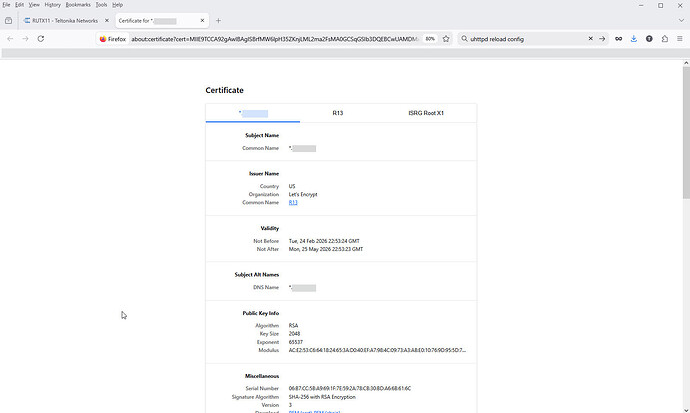Open the Firefox application menu
This screenshot has height=413, width=690.
680,39
